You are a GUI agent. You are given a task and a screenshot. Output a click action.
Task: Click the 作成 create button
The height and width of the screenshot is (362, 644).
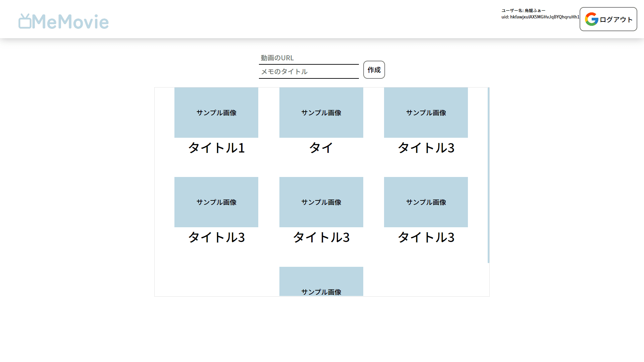[x=374, y=70]
